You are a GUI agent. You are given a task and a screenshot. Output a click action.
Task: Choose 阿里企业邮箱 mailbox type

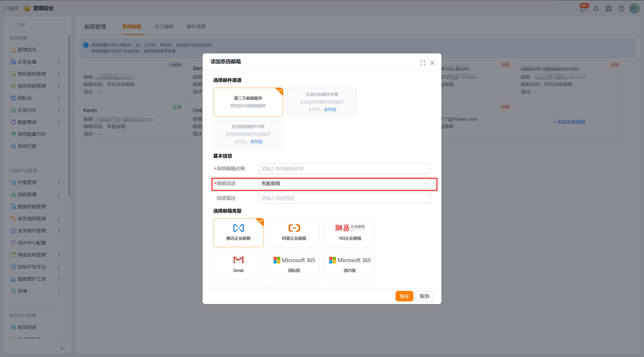pos(294,233)
